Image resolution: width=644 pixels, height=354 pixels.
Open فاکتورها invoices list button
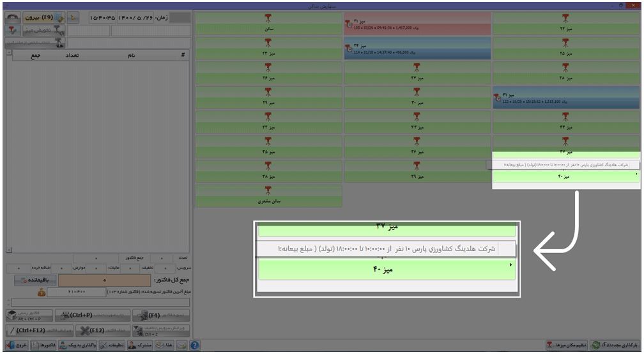pyautogui.click(x=43, y=346)
